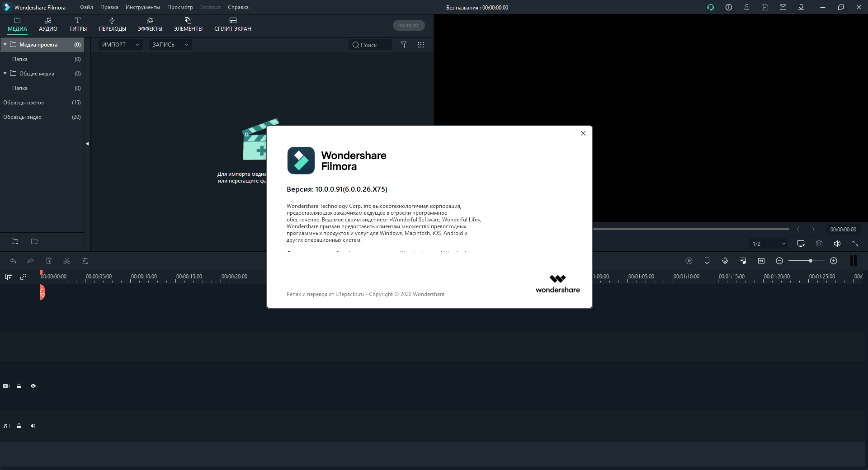Click the marker shield icon in timeline toolbar
Image resolution: width=868 pixels, height=470 pixels.
(707, 261)
